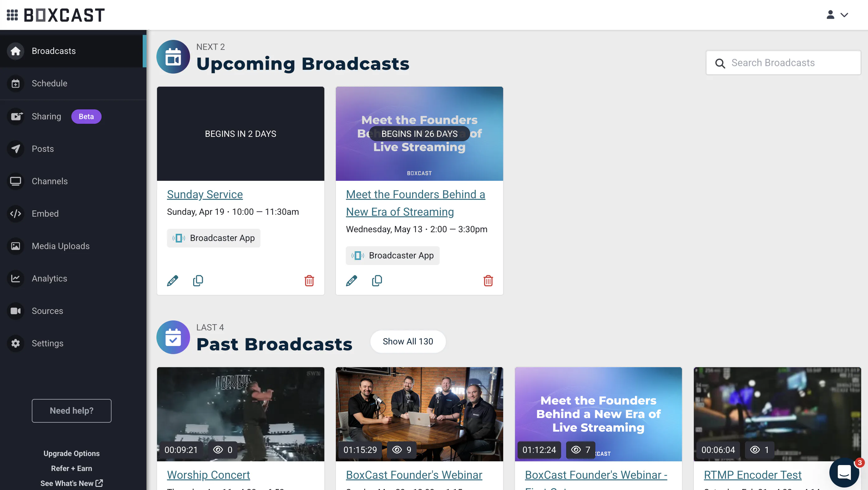Click the Embed code icon
The height and width of the screenshot is (490, 868).
(16, 213)
